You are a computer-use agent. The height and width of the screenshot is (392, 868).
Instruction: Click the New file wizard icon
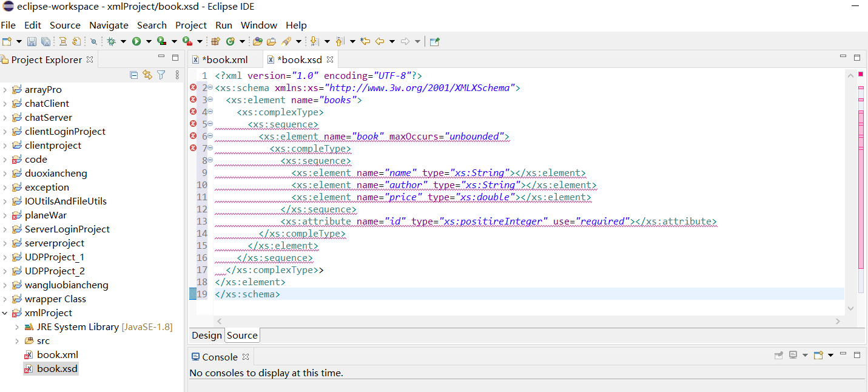pos(7,41)
